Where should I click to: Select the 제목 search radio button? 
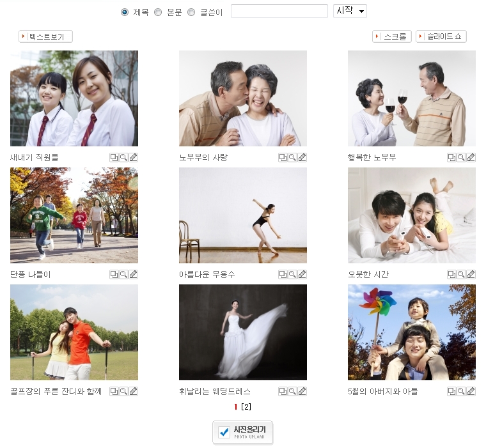125,12
